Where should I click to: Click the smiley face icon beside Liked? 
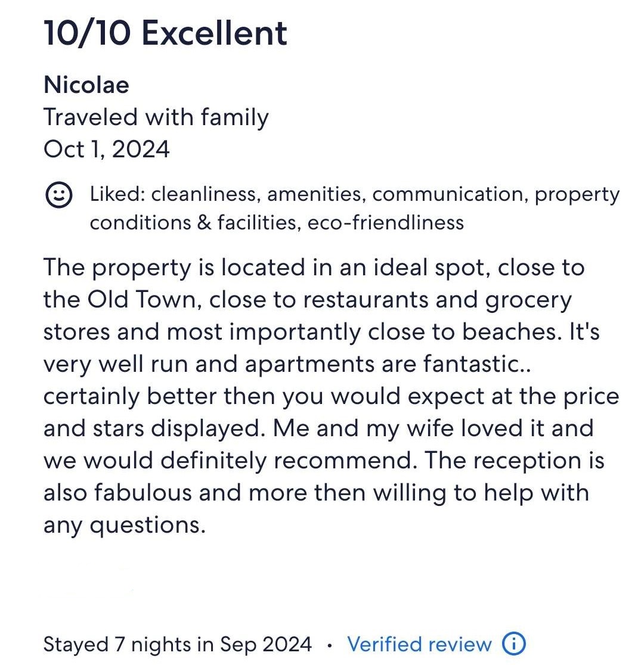58,195
